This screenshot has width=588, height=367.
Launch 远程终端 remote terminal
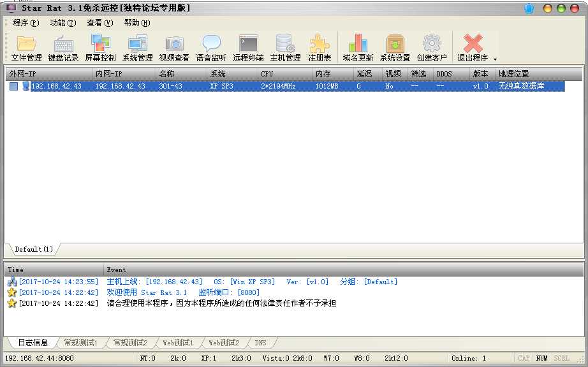(248, 48)
